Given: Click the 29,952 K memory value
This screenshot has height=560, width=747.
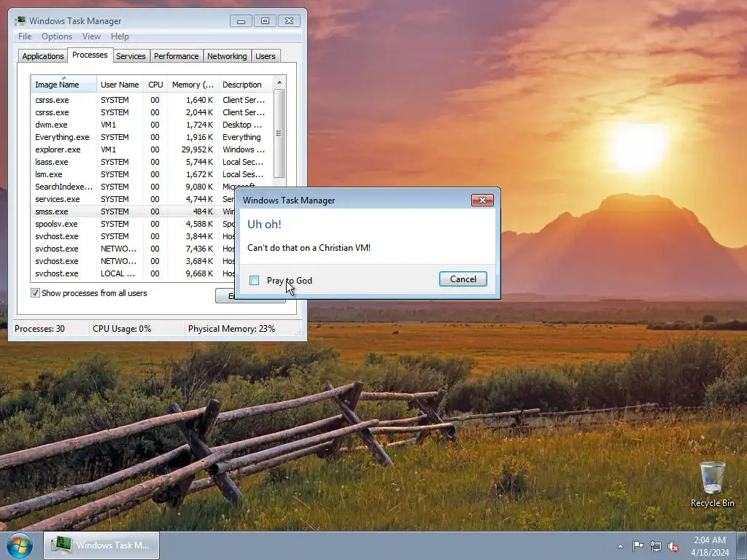Looking at the screenshot, I should [x=197, y=149].
